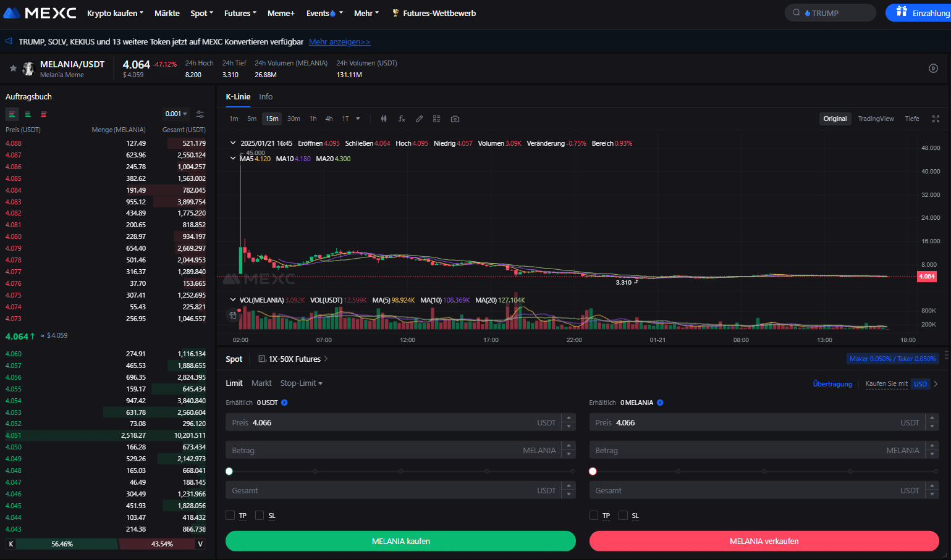
Task: Click the MELANIA verkaufen button
Action: (764, 541)
